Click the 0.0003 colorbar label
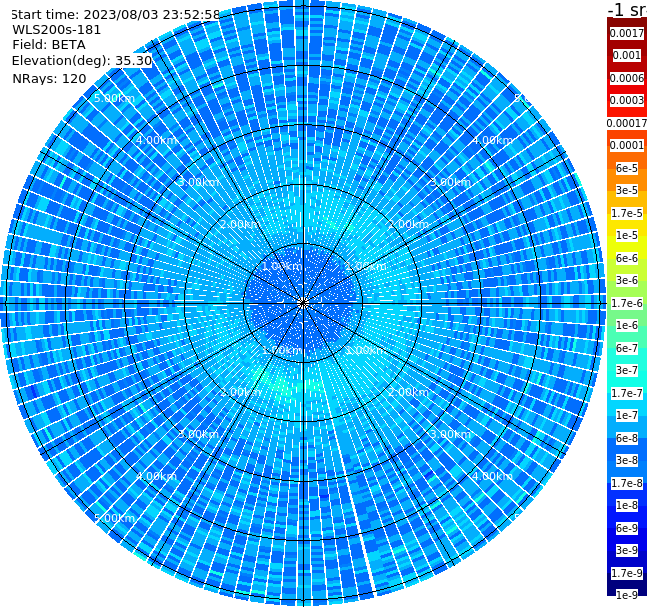Viewport: 647px width, 607px height. click(627, 100)
